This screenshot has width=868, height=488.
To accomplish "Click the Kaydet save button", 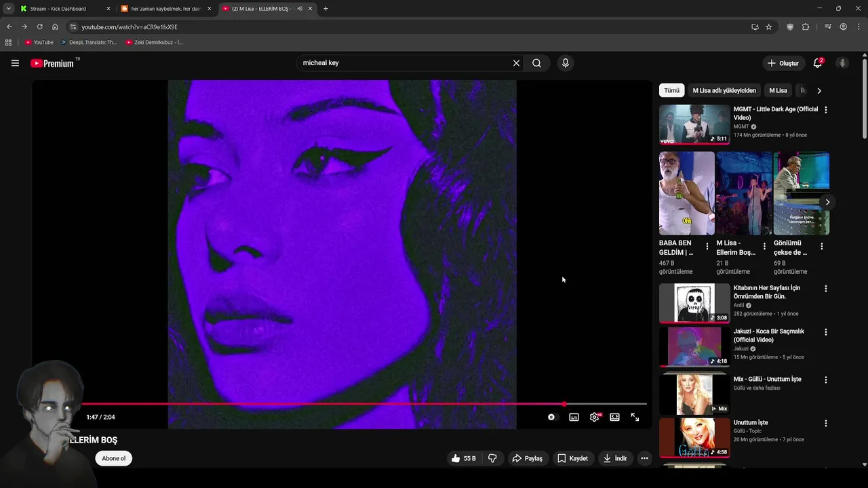I will [573, 458].
